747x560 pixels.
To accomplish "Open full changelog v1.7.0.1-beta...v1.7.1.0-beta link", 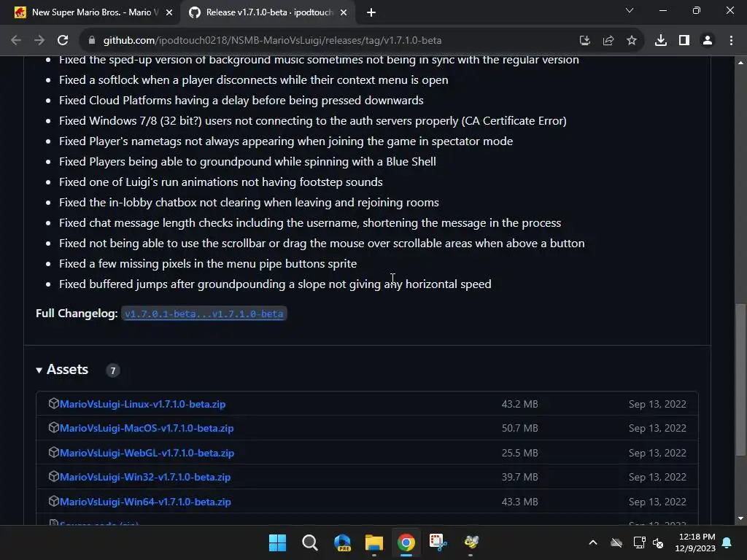I will click(x=204, y=314).
